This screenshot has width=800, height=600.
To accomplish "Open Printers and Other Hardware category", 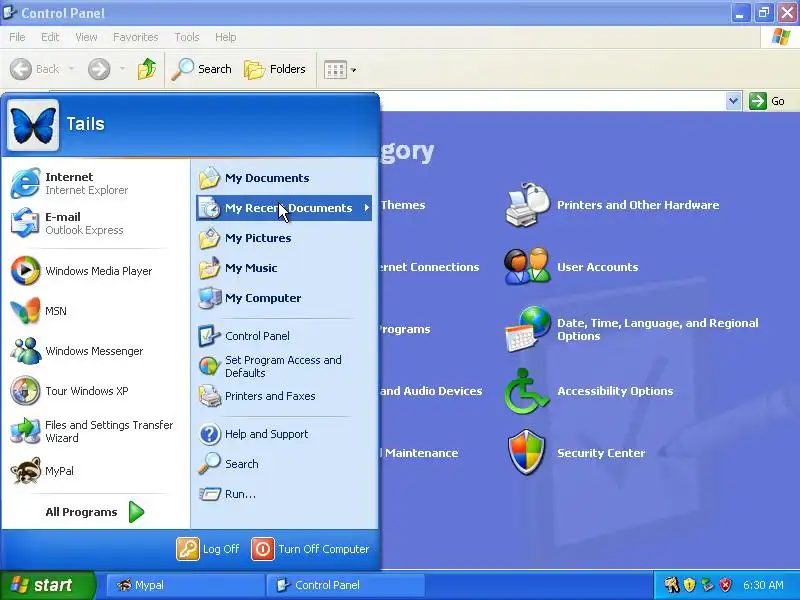I will (611, 205).
